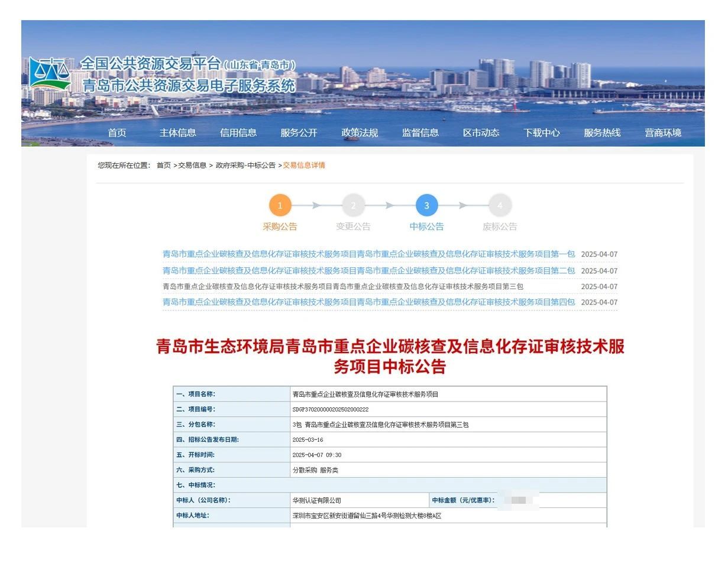
Task: Go to 营商环境 section
Action: [x=663, y=133]
